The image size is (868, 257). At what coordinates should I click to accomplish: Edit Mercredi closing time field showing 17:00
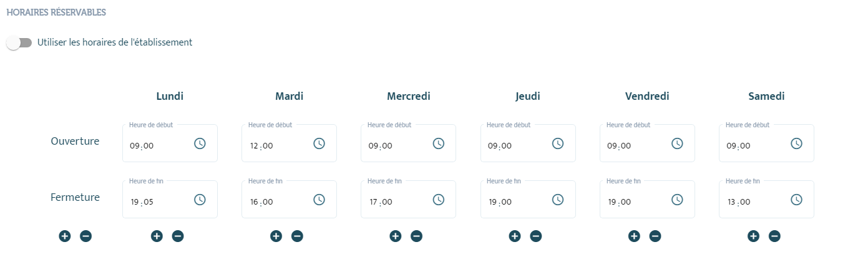tap(408, 200)
